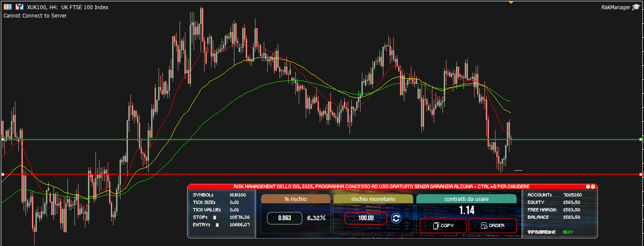Click the BALANCE label
This screenshot has width=644, height=246.
538,217
